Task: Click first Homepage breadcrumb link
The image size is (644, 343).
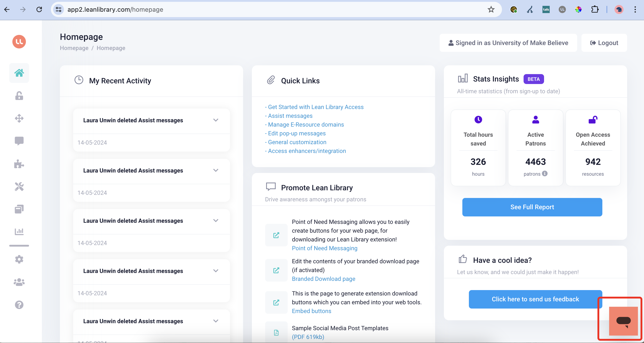Action: (x=74, y=48)
